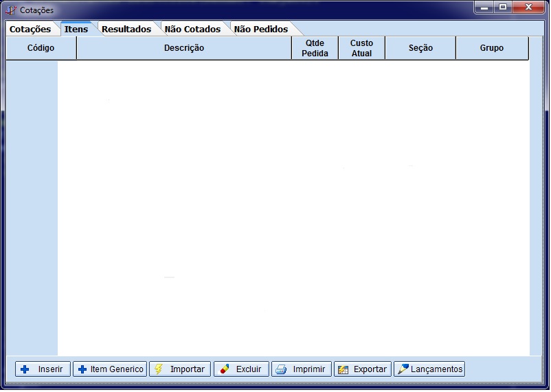Open the Resultados tab
Image resolution: width=551 pixels, height=392 pixels.
(x=126, y=29)
